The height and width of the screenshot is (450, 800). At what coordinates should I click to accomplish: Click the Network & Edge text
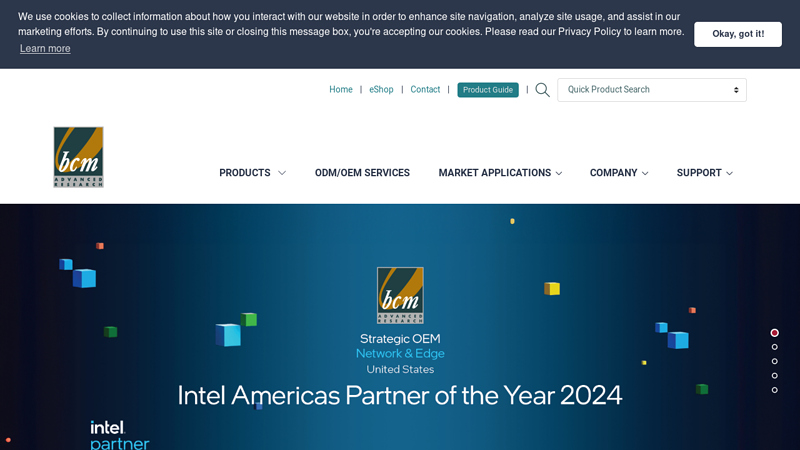coord(400,354)
